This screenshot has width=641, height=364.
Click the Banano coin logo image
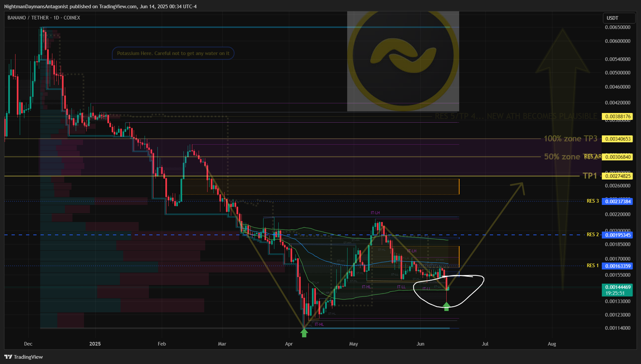click(x=403, y=61)
